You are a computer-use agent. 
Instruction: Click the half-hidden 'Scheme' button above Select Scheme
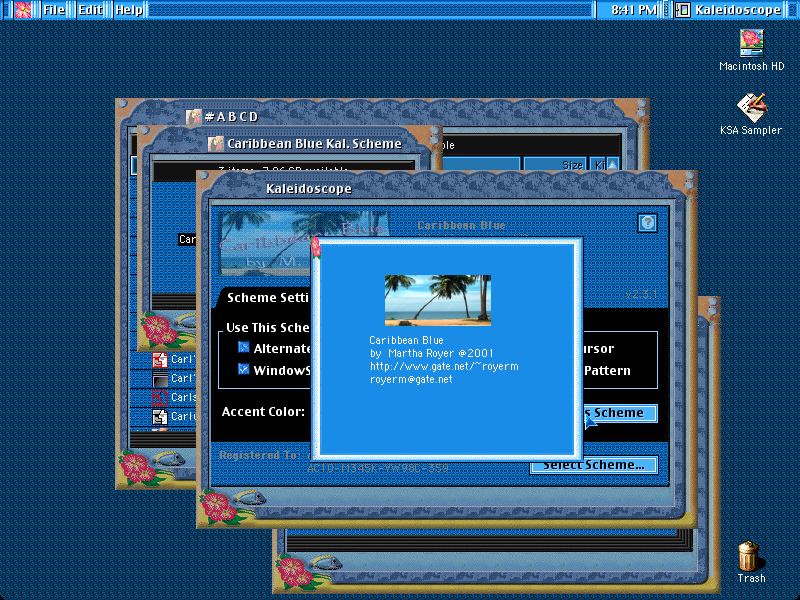pyautogui.click(x=620, y=413)
